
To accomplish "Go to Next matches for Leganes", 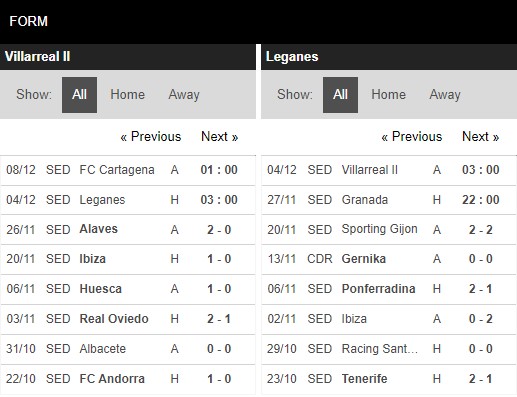I will (x=481, y=137).
